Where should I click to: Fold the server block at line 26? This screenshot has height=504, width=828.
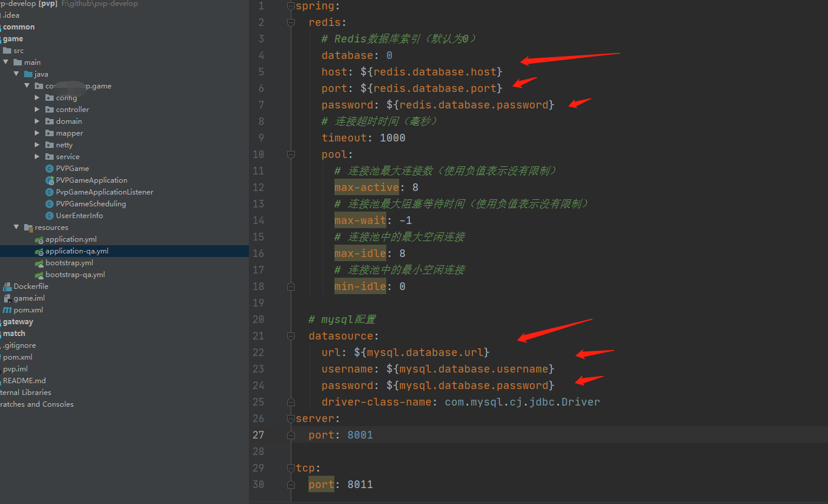point(291,419)
